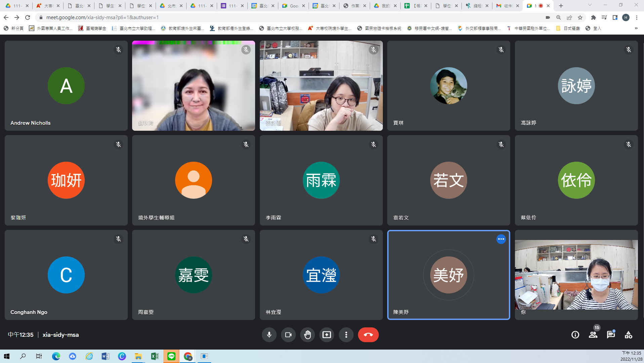Click the muted mic icon on Conghanh Ngo tile
The image size is (644, 363).
pos(118,239)
